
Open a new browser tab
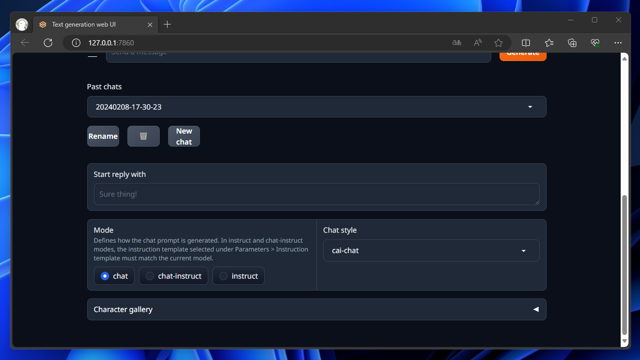pos(167,24)
